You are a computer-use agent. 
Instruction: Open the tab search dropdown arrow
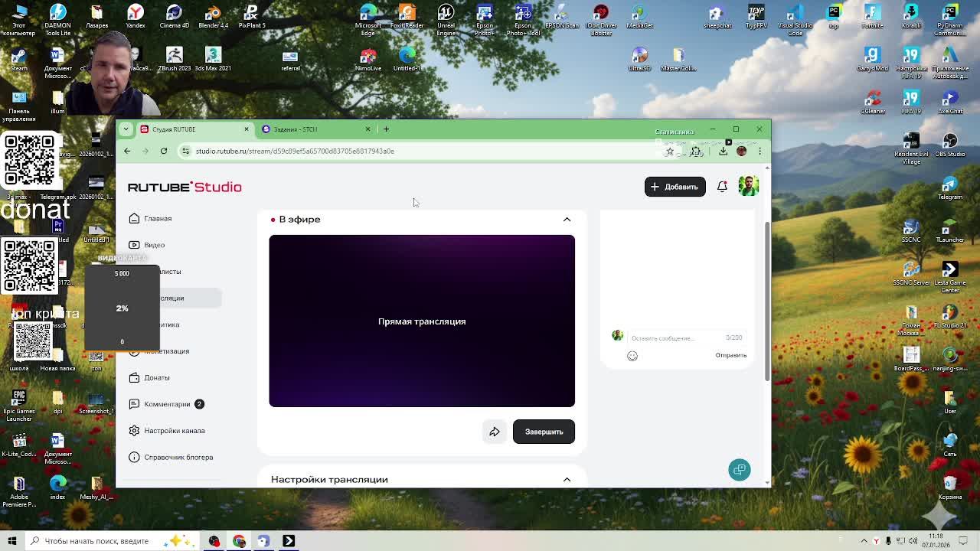coord(126,129)
